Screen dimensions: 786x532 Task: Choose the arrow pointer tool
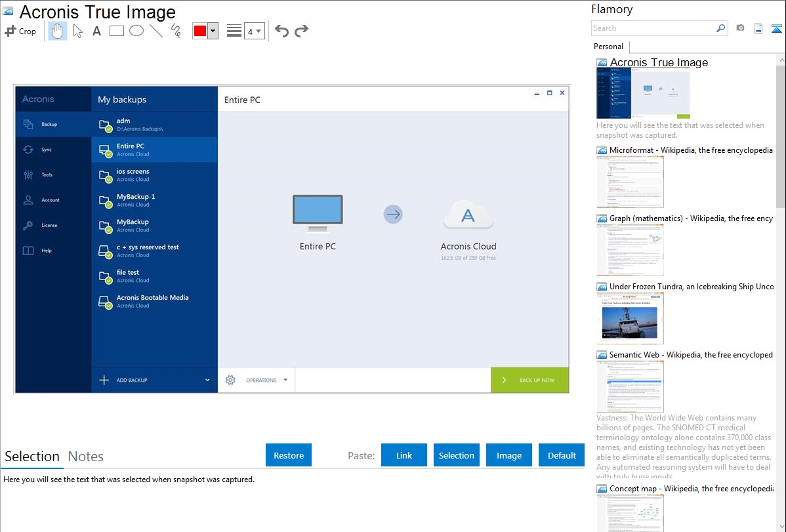point(77,31)
